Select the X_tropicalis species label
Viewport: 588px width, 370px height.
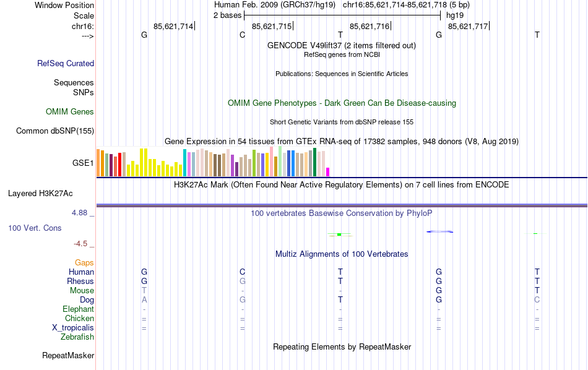(73, 328)
